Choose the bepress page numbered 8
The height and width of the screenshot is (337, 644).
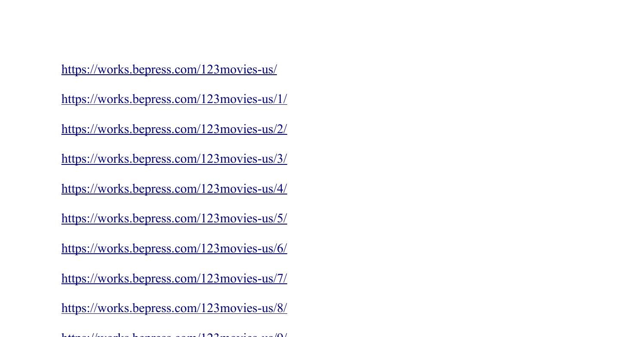(x=174, y=308)
